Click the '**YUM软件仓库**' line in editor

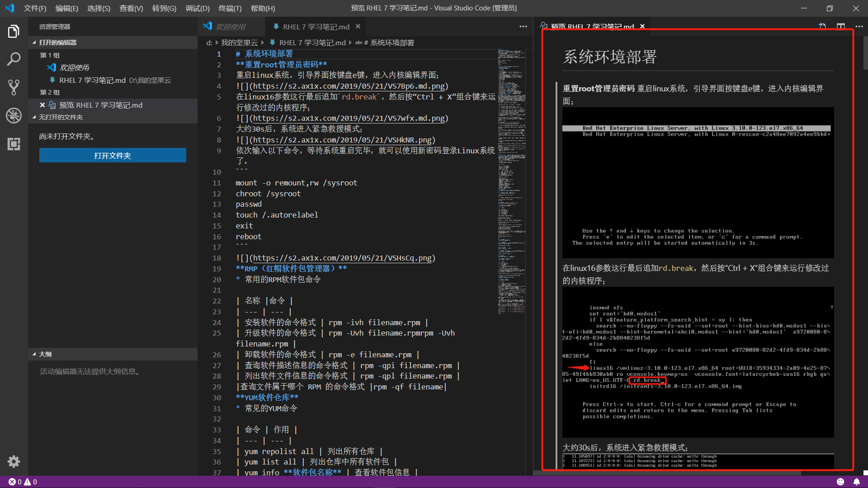click(x=267, y=398)
